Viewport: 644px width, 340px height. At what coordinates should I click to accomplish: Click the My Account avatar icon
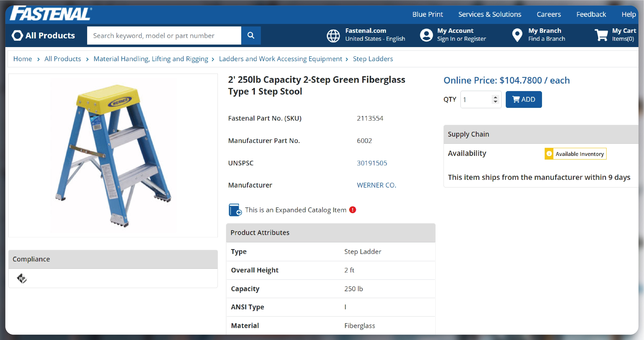(x=426, y=35)
